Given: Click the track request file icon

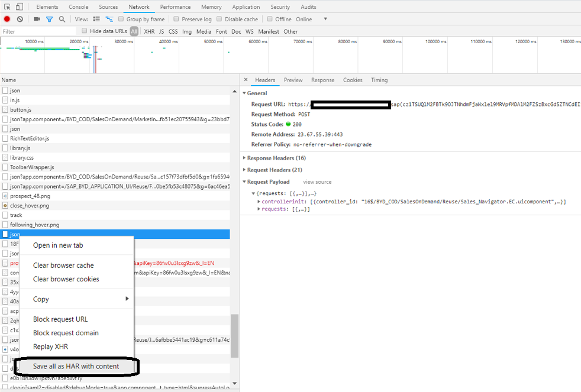Looking at the screenshot, I should [5, 215].
